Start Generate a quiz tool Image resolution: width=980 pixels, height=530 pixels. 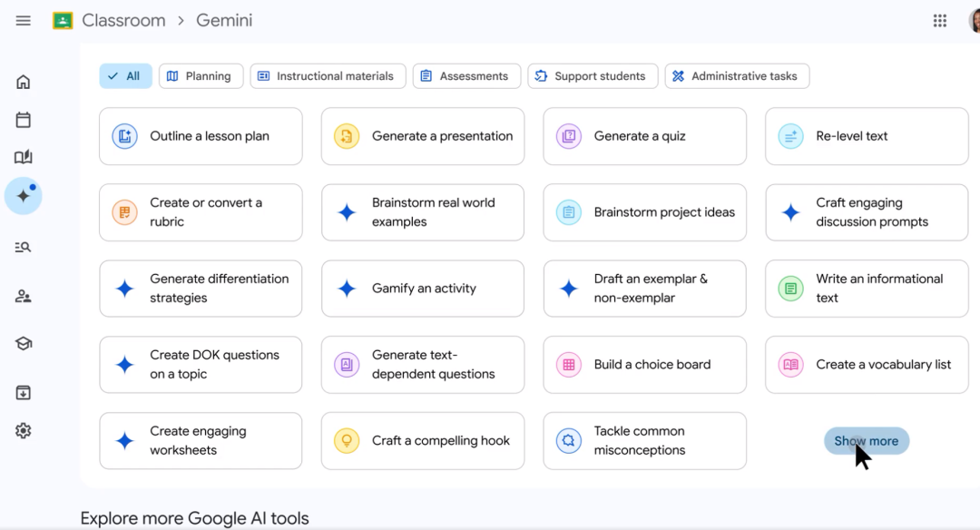pos(644,136)
